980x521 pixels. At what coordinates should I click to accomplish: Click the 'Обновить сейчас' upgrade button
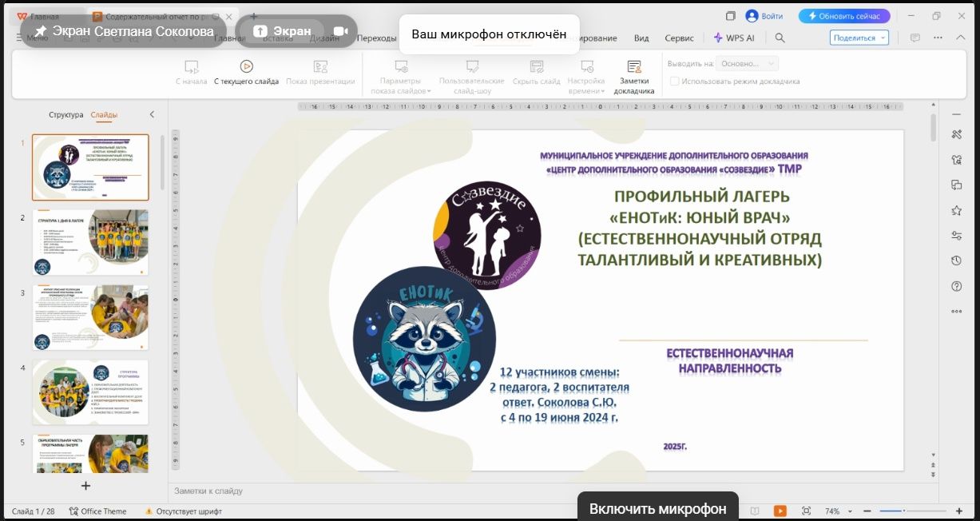(844, 16)
